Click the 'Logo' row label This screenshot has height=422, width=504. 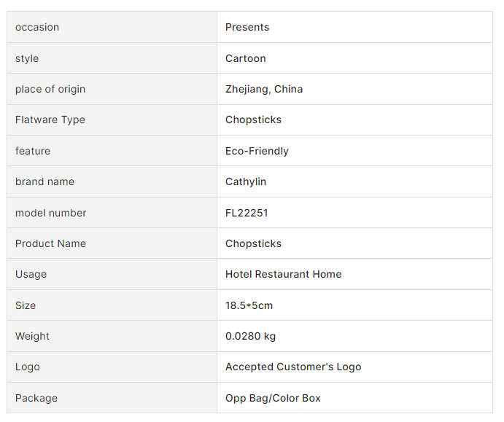click(28, 367)
